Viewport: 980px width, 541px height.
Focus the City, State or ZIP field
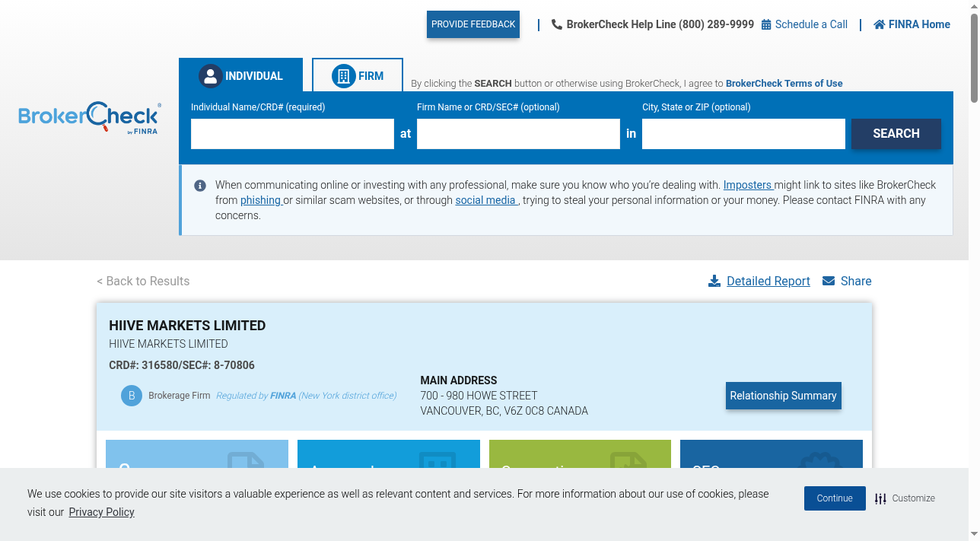(x=743, y=134)
